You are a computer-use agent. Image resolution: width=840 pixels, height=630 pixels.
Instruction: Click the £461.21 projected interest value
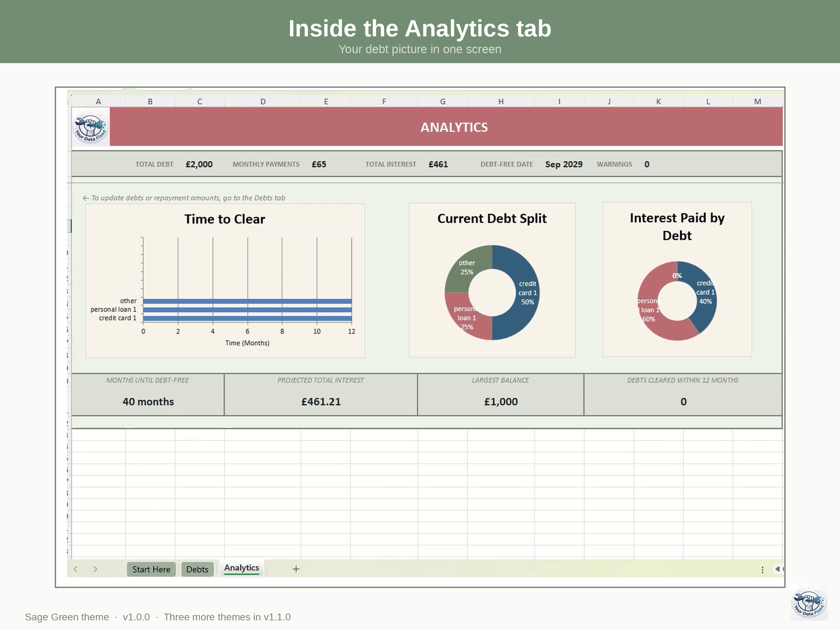pyautogui.click(x=321, y=402)
